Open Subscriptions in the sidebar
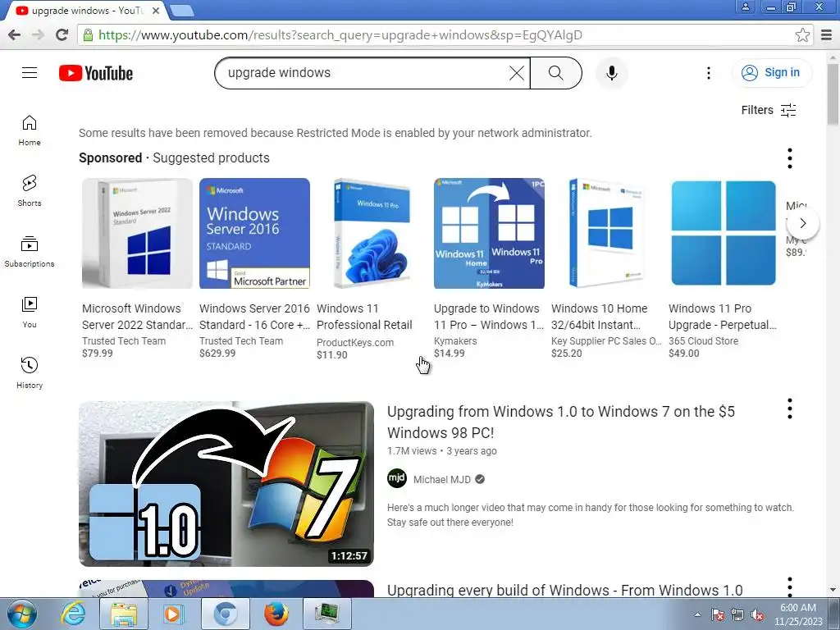840x630 pixels. point(30,251)
